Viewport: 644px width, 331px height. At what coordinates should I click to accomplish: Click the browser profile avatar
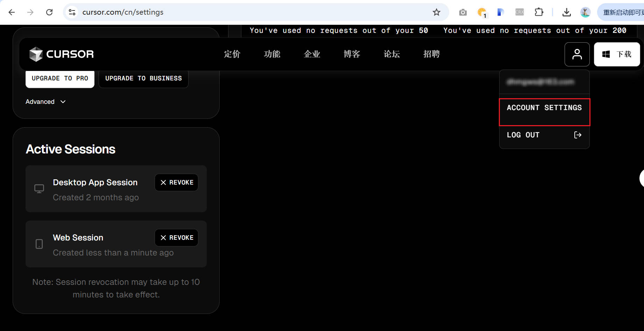coord(585,12)
